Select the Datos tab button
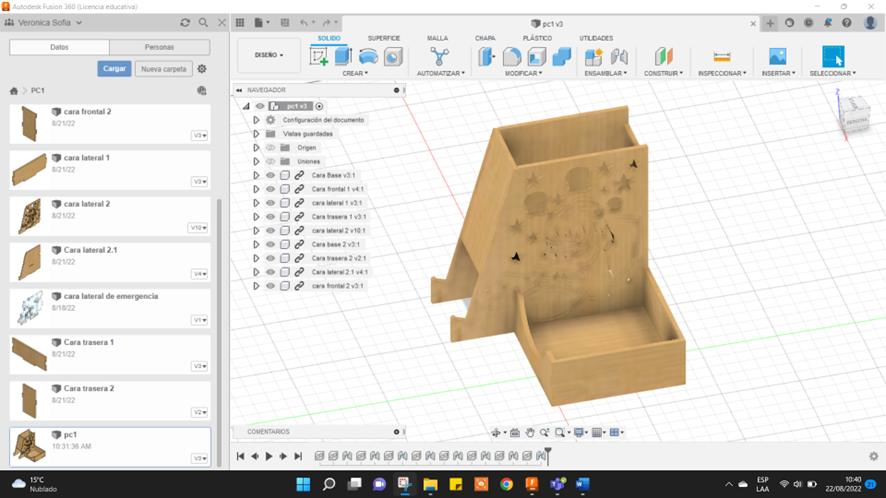 [59, 47]
